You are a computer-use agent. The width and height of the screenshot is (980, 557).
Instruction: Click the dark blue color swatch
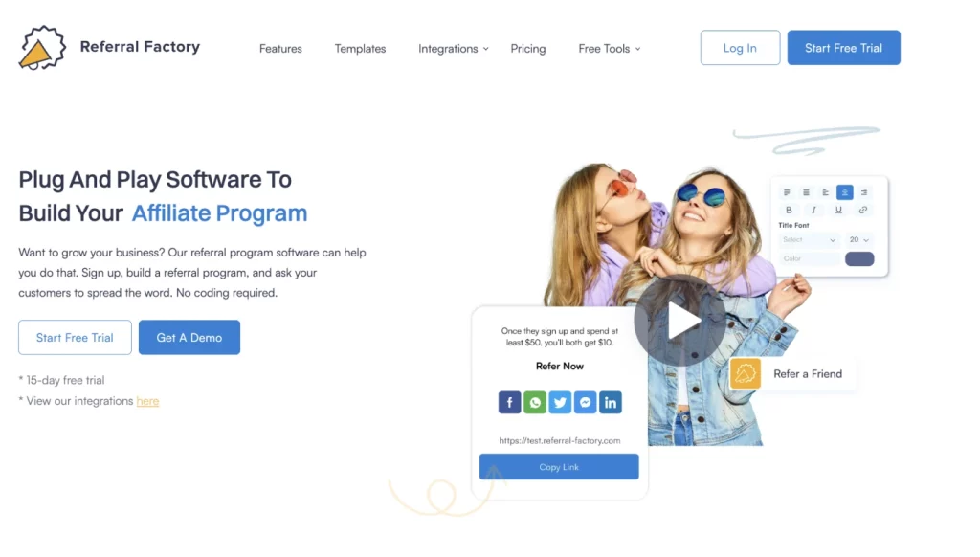coord(859,258)
